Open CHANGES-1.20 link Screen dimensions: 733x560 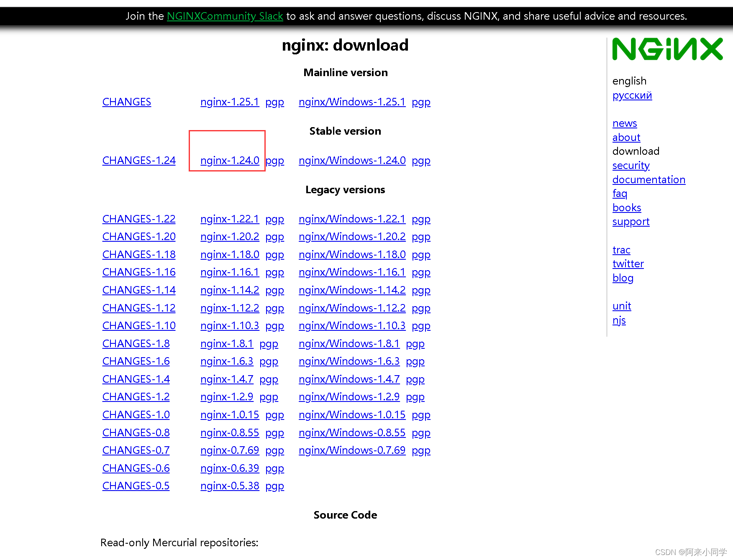139,237
